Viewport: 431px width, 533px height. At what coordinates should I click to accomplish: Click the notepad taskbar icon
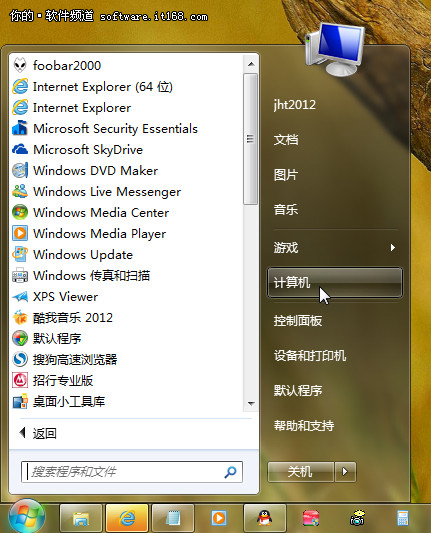point(173,519)
